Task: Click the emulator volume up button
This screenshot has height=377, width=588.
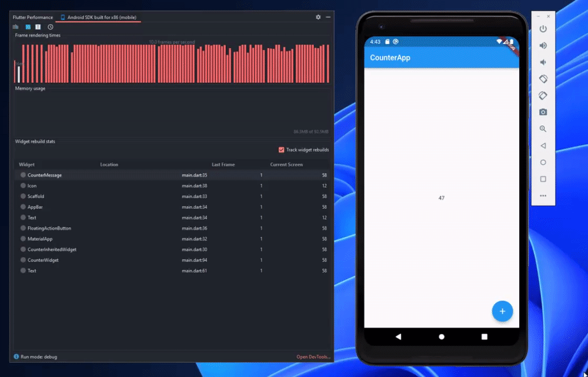Action: pos(543,46)
